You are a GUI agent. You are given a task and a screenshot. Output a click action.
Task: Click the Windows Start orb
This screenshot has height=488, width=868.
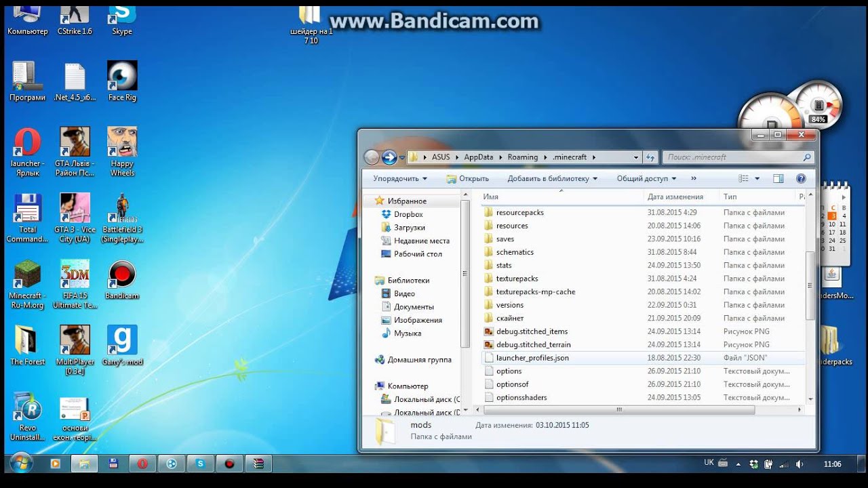[x=22, y=464]
